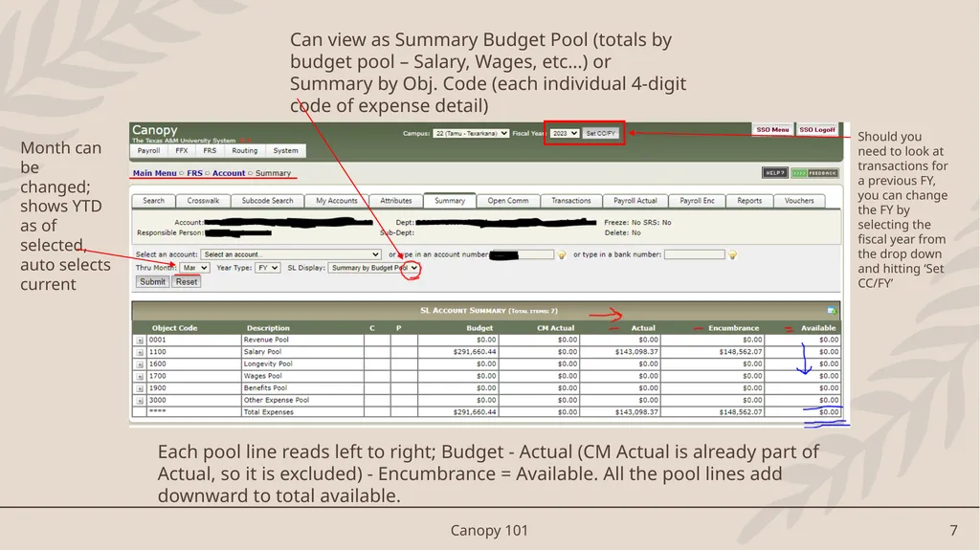Screen dimensions: 980x550
Task: Open the Year Type dropdown
Action: click(268, 268)
